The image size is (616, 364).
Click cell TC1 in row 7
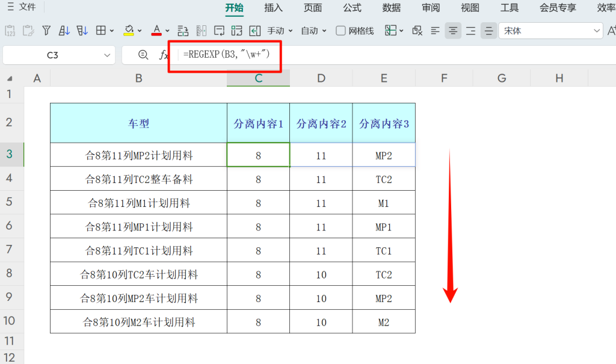coord(384,250)
